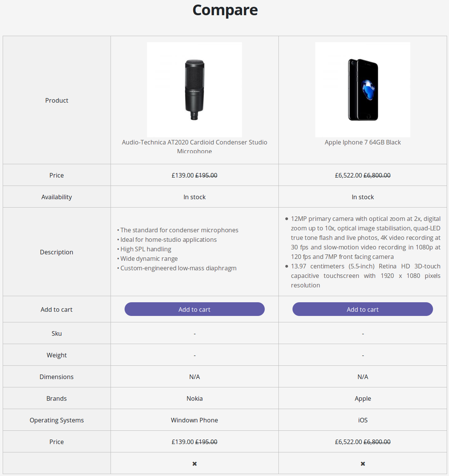Viewport: 449px width, 476px height.
Task: Remove Apple iPhone 7 from comparison
Action: coord(363,463)
